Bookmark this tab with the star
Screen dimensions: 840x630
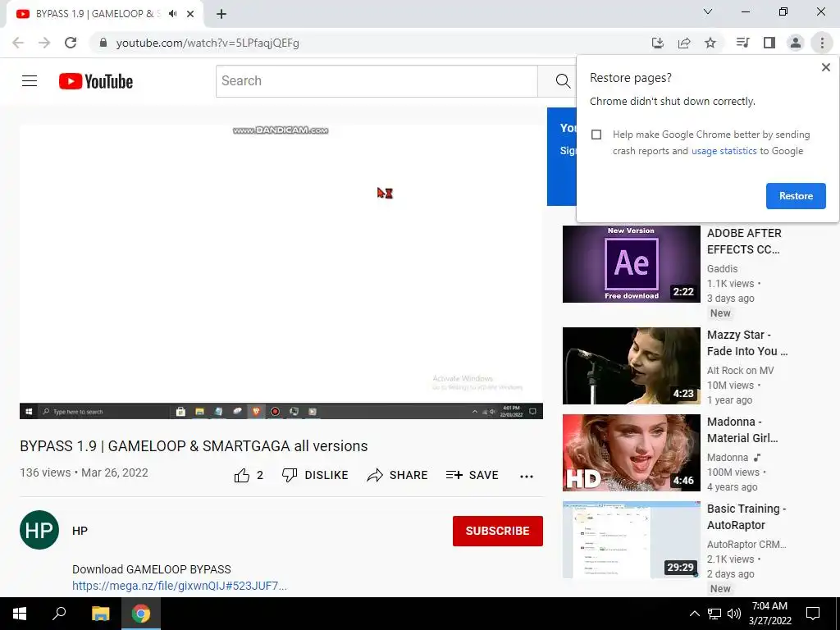coord(710,43)
